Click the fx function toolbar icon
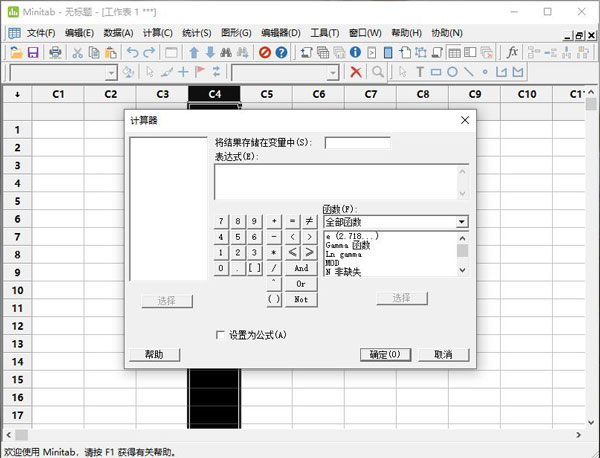The height and width of the screenshot is (458, 600). tap(512, 52)
